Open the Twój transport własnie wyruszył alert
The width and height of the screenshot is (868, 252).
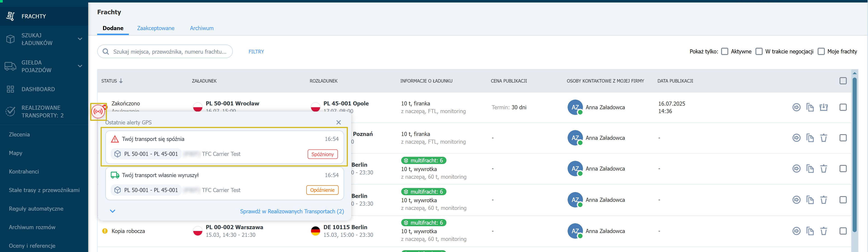[x=224, y=183]
